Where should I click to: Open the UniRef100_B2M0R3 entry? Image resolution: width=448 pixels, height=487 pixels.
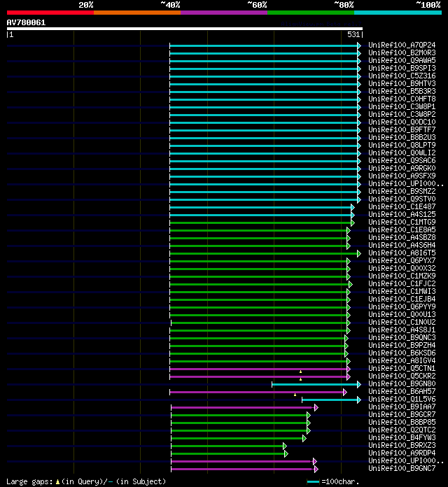pos(402,52)
